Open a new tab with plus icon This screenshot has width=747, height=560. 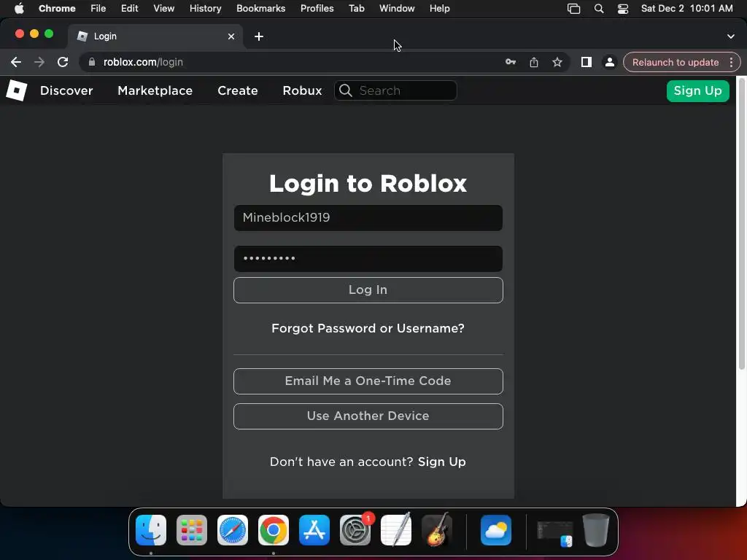259,36
